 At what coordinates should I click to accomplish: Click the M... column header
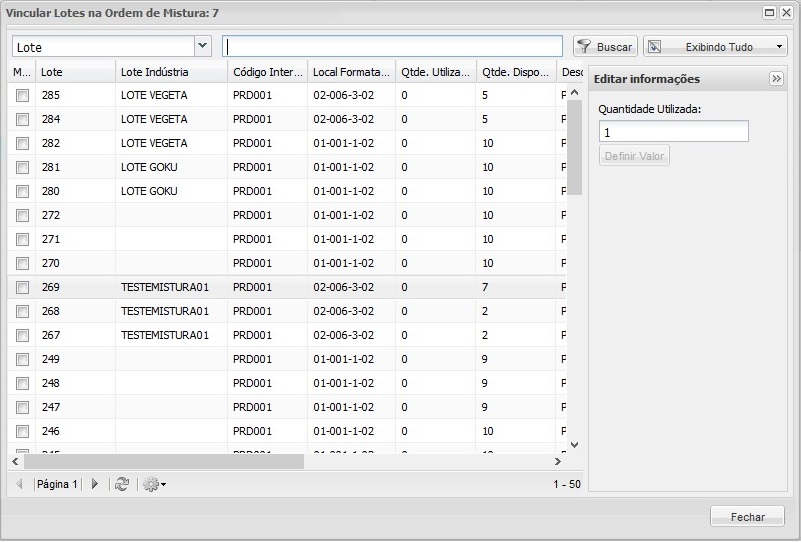pos(22,72)
